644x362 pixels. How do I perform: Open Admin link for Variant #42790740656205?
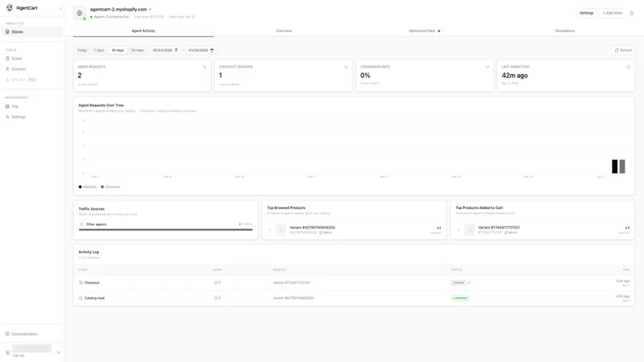[x=326, y=232]
